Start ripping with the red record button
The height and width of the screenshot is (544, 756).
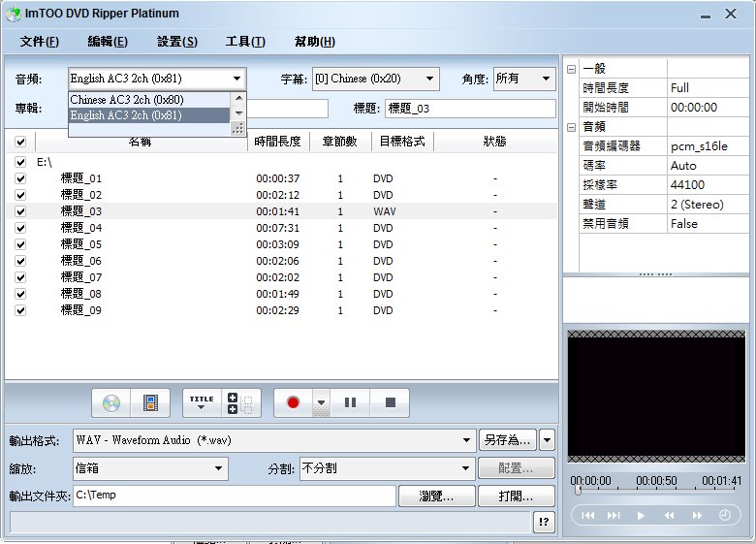pos(293,402)
